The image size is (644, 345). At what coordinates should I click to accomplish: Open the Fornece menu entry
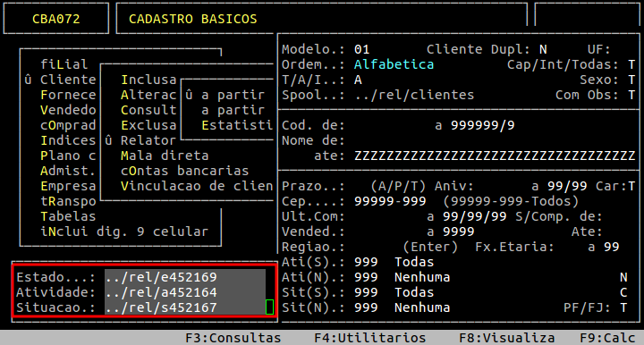coord(68,95)
